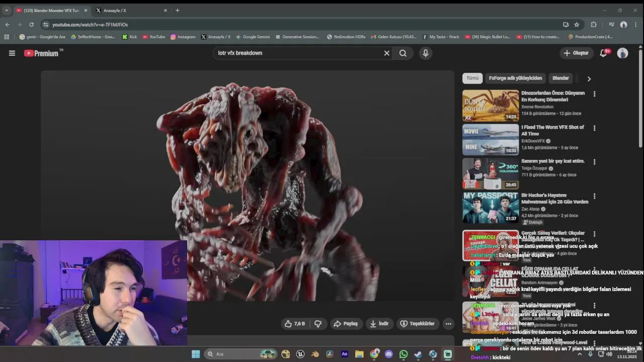644x362 pixels.
Task: Open 'Bir Hacker'a Hayatımı' video thumbnail
Action: 491,208
